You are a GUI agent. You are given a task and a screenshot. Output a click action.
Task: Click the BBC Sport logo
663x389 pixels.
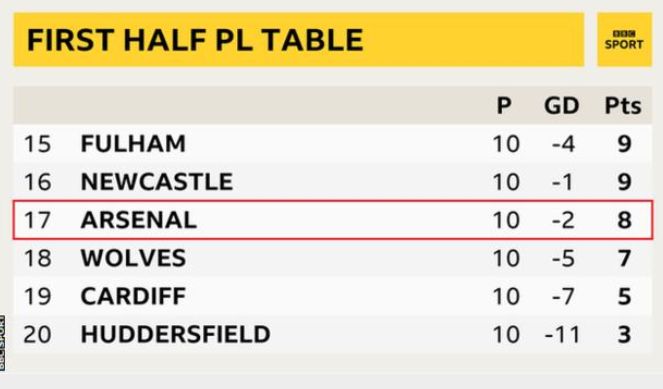tap(624, 40)
